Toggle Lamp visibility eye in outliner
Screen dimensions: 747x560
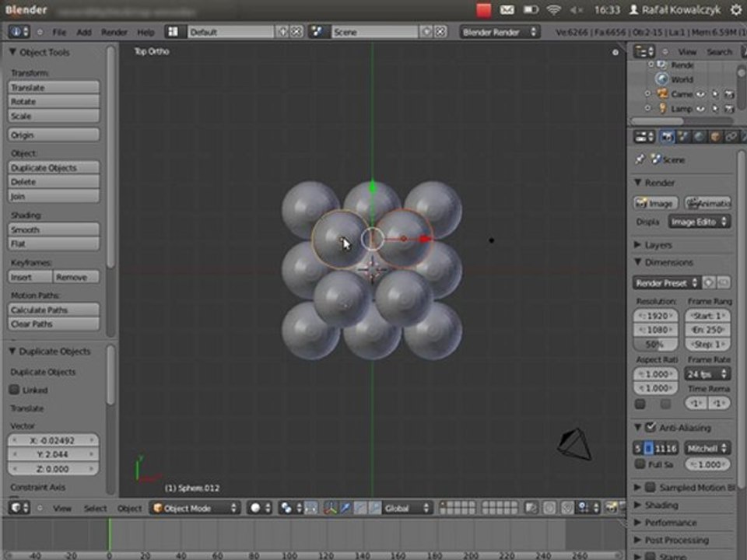click(x=700, y=109)
